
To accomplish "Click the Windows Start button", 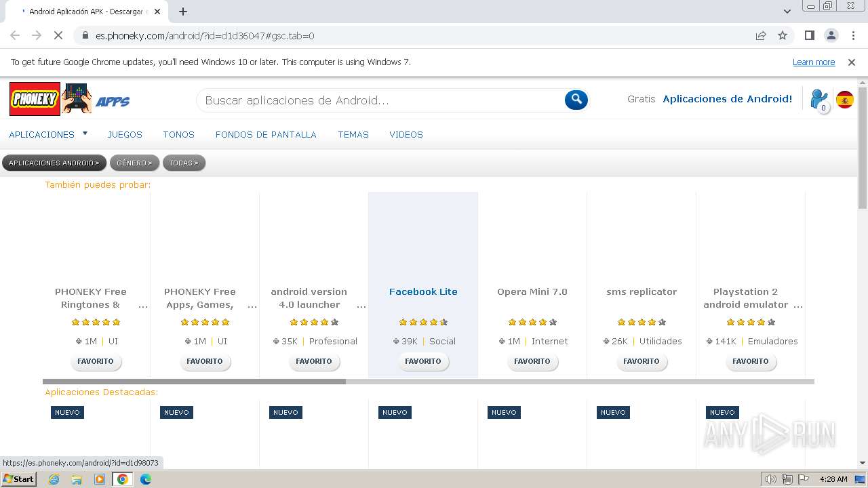I will [x=18, y=479].
